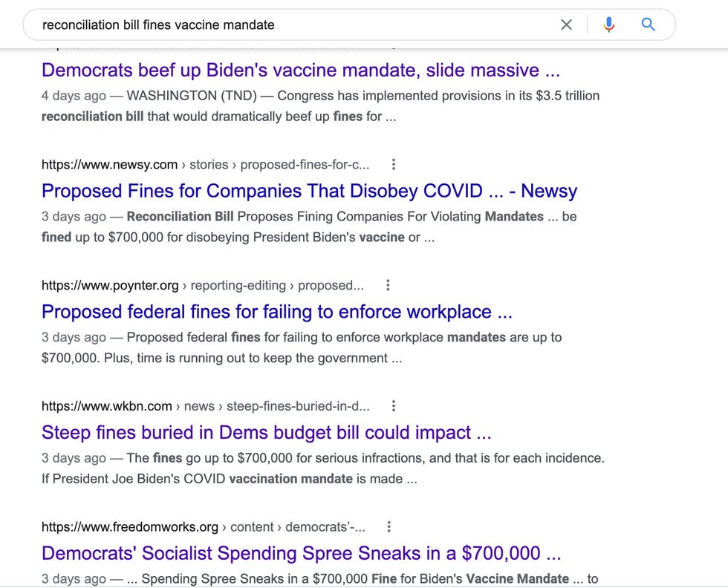This screenshot has width=728, height=588.
Task: Visit the poynter.org breadcrumb link
Action: pyautogui.click(x=108, y=285)
